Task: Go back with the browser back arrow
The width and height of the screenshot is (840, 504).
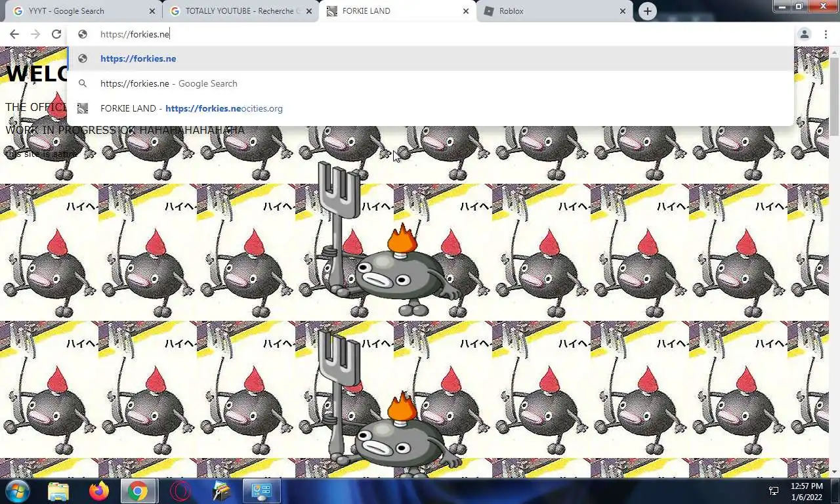Action: click(14, 34)
